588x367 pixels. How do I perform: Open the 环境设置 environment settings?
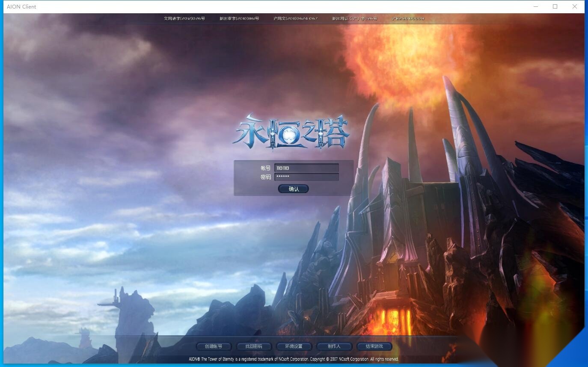[x=294, y=346]
